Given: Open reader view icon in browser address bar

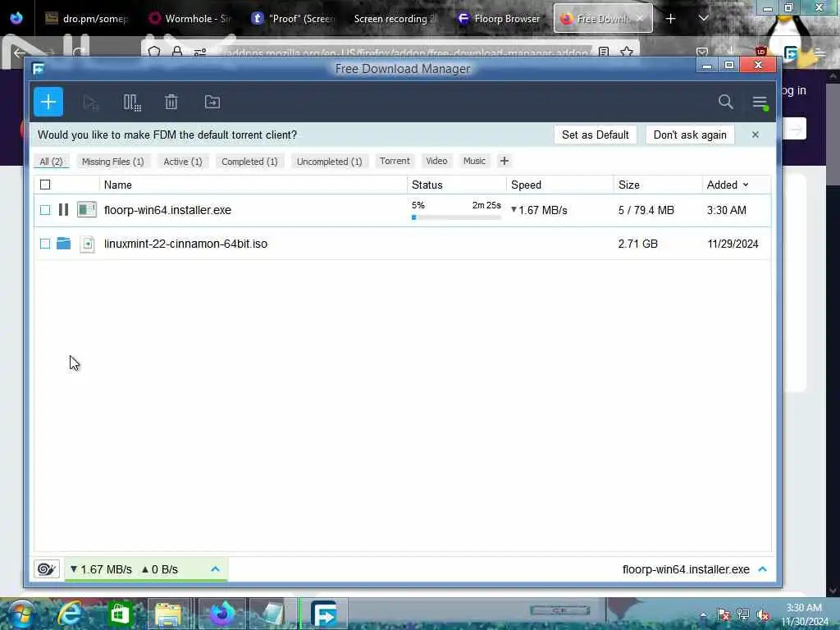Looking at the screenshot, I should click(x=604, y=52).
